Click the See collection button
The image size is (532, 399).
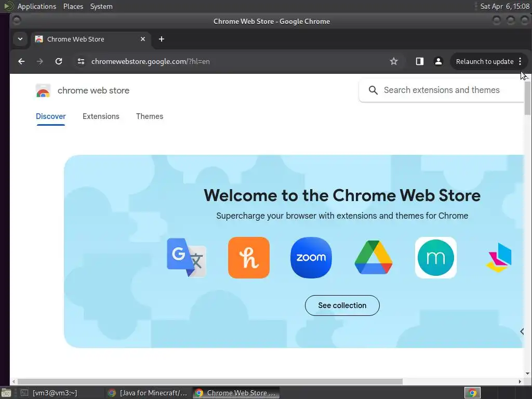[342, 305]
